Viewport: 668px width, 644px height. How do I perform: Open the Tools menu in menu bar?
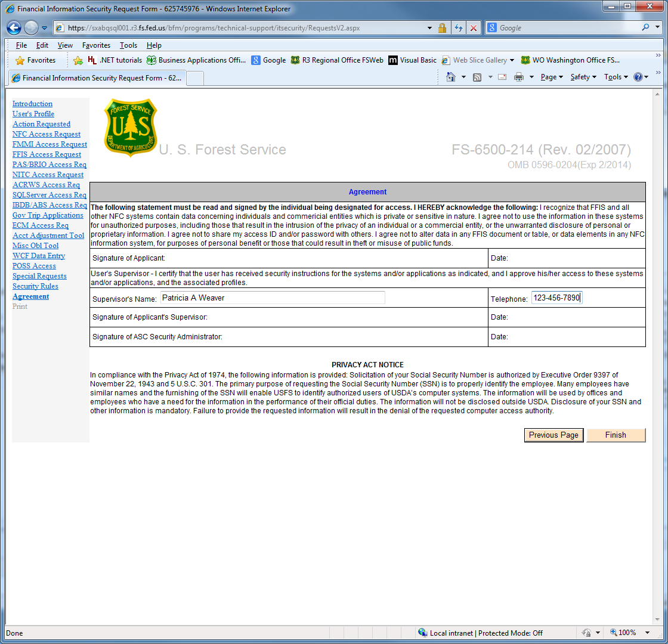coord(128,45)
